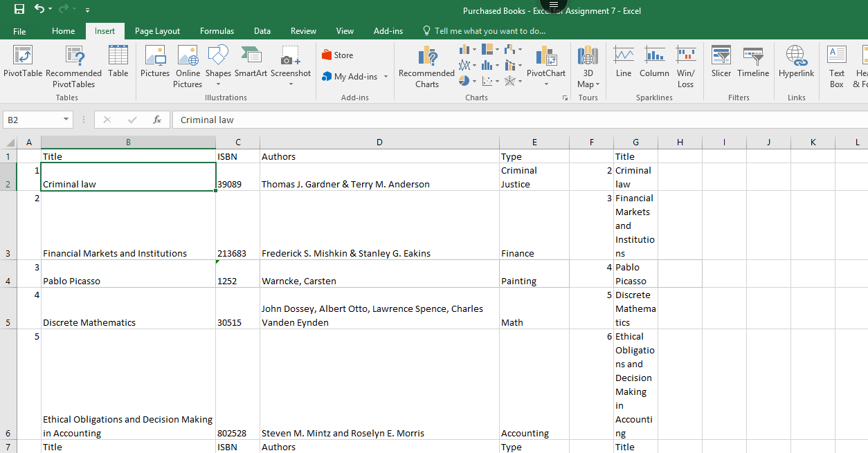Insert SmartArt graphic
This screenshot has width=868, height=453.
[251, 61]
